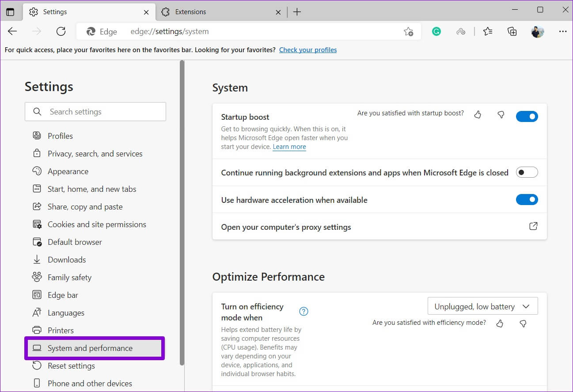Open a new tab with plus button

tap(297, 12)
